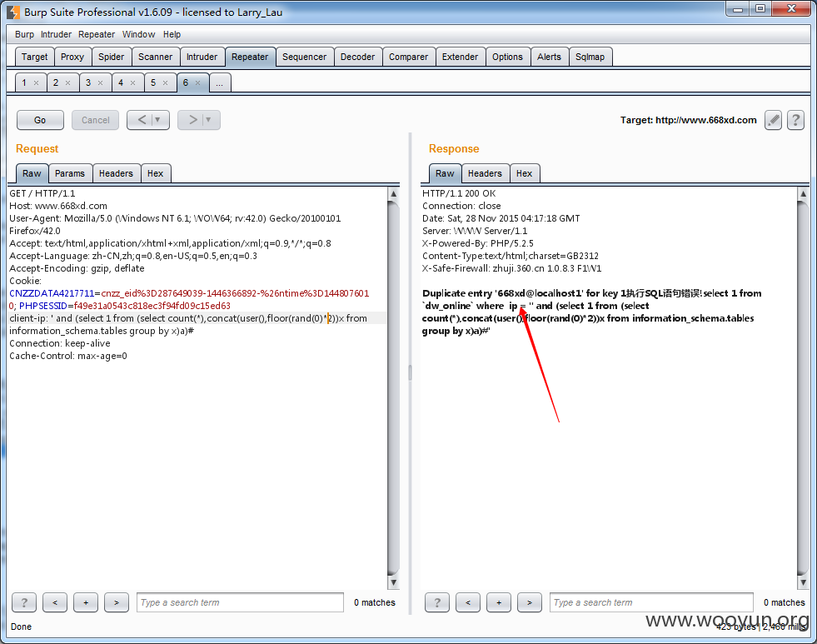The width and height of the screenshot is (817, 644).
Task: Close Repeater tab 2 with its x
Action: coord(68,82)
